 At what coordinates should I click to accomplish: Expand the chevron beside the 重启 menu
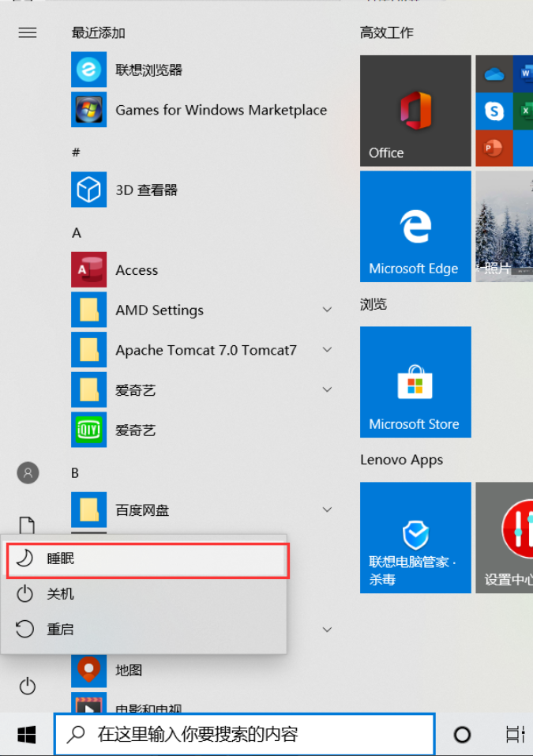327,630
